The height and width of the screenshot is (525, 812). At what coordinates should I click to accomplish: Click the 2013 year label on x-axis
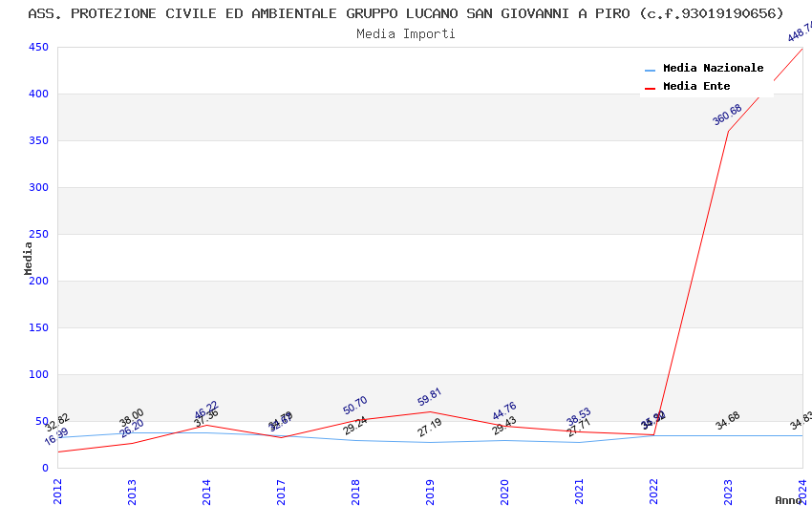(x=132, y=492)
